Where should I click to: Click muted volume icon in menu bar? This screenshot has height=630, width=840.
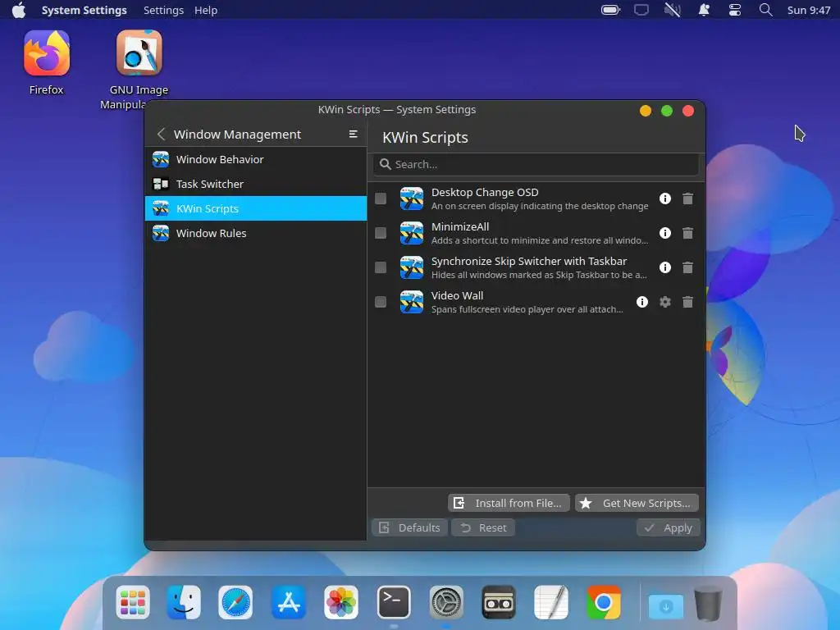(x=673, y=10)
